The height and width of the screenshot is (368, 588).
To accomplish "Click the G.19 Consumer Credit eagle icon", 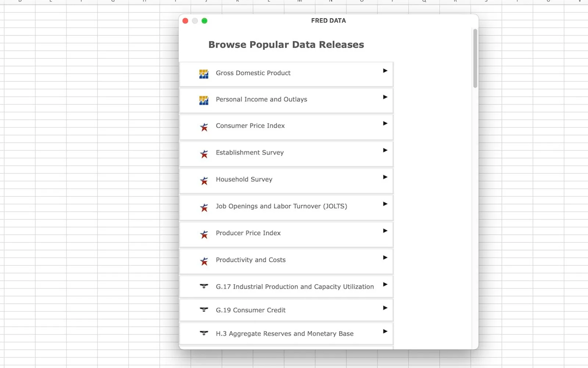I will [204, 309].
